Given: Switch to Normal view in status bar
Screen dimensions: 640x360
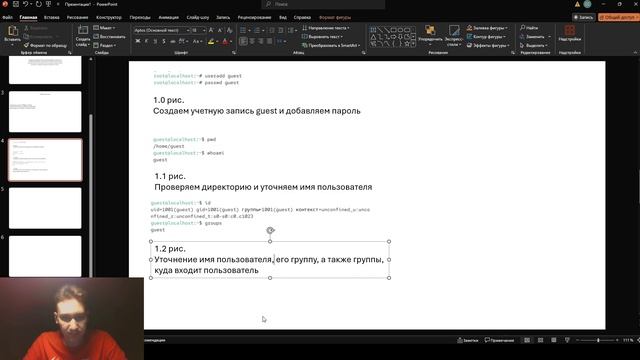Looking at the screenshot, I should 527,340.
